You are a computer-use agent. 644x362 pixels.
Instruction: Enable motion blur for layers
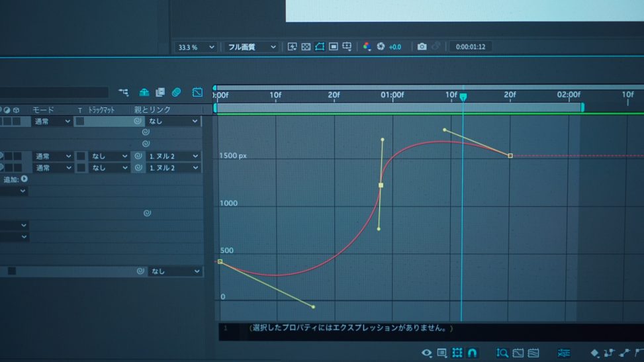176,93
